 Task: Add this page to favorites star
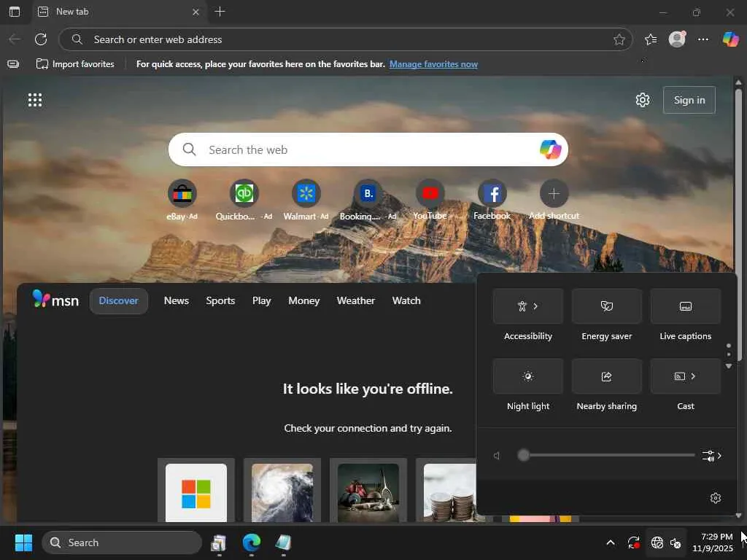pos(619,39)
